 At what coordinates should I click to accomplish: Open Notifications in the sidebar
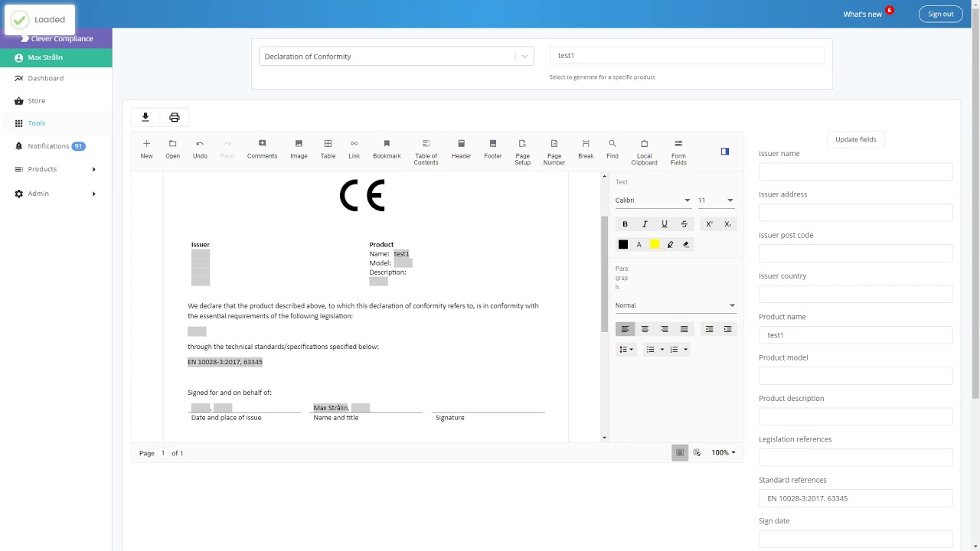click(56, 146)
